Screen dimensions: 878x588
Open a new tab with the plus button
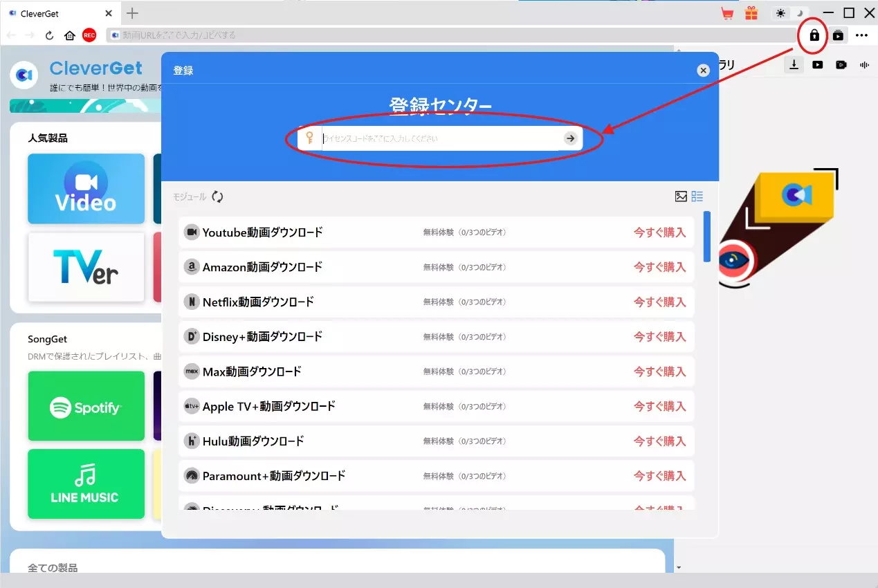pyautogui.click(x=132, y=13)
